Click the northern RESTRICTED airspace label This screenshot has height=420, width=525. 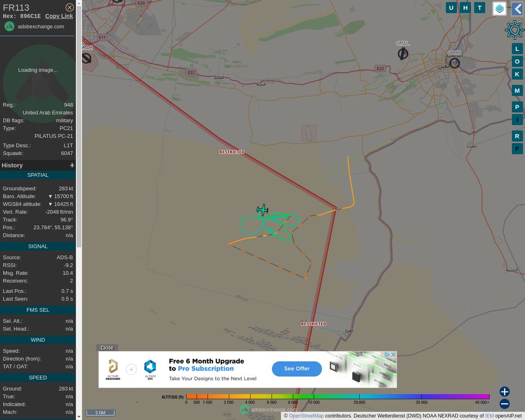coord(232,152)
